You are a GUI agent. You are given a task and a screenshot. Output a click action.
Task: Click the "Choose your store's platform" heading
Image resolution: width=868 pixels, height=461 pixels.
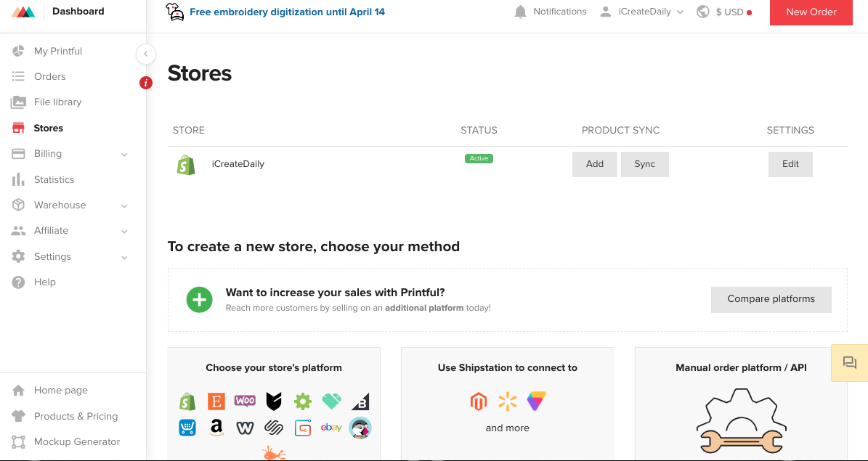pyautogui.click(x=274, y=367)
